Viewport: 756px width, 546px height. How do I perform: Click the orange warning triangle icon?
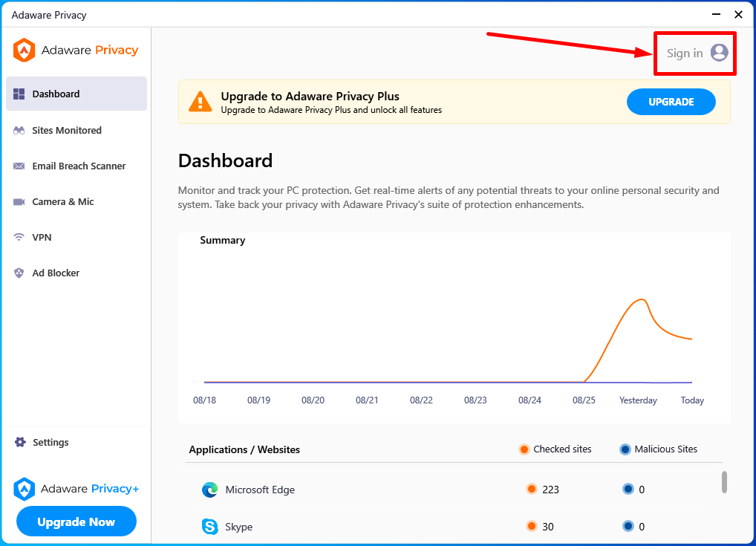click(x=200, y=102)
